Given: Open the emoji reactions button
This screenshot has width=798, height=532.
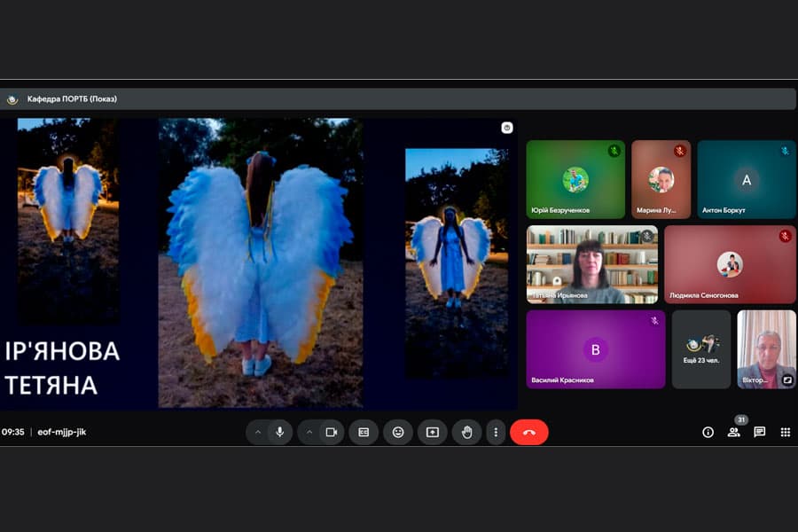Looking at the screenshot, I should [398, 432].
